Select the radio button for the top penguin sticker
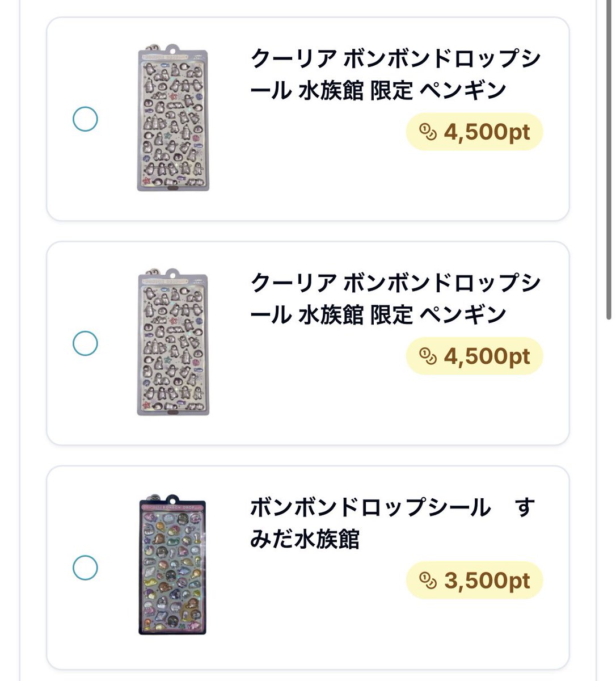Viewport: 616px width, 681px height. coord(86,119)
